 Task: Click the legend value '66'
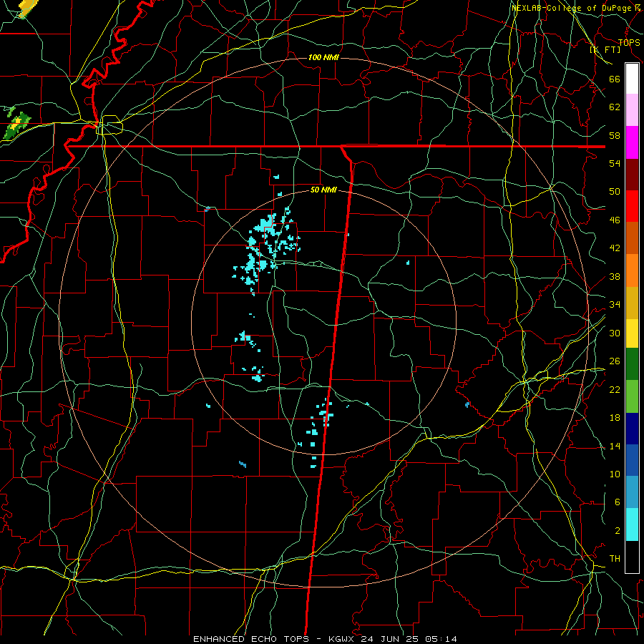click(615, 79)
